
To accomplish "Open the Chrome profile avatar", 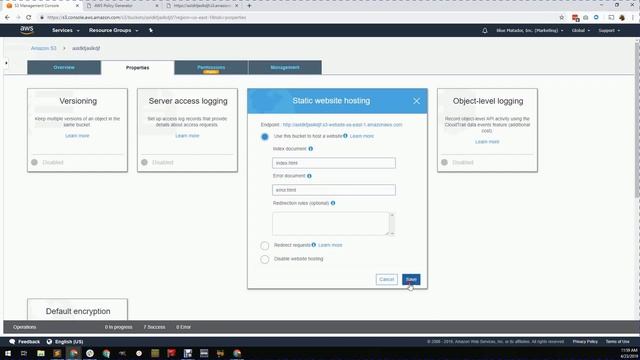I will click(622, 18).
